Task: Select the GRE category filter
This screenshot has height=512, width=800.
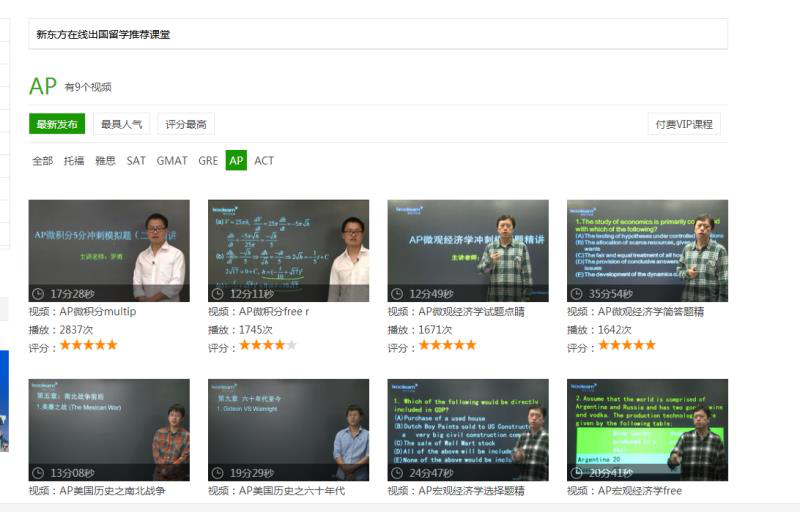Action: point(208,161)
